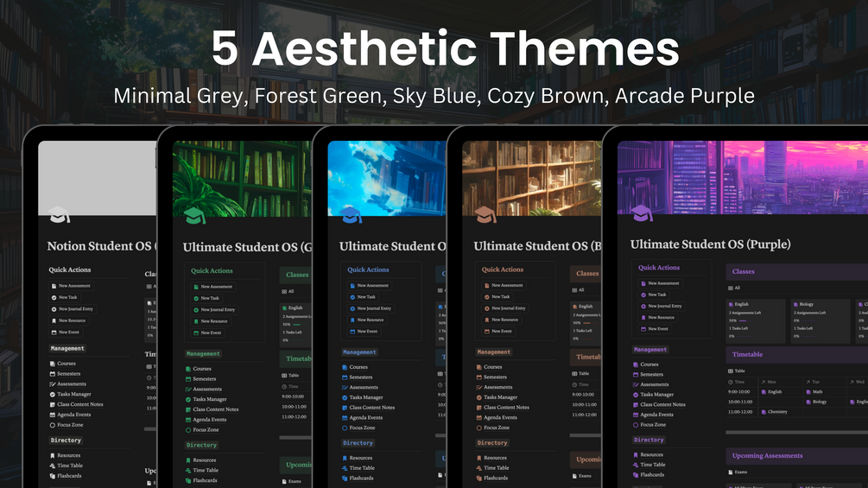Click '9:00-10:00' row in purple Timetable
This screenshot has width=868, height=488.
(x=796, y=392)
